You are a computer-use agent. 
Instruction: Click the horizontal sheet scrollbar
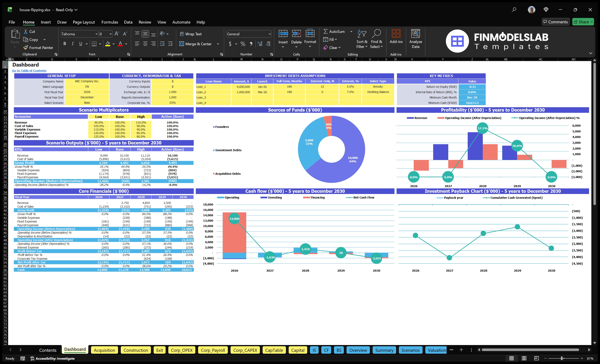[x=530, y=350]
